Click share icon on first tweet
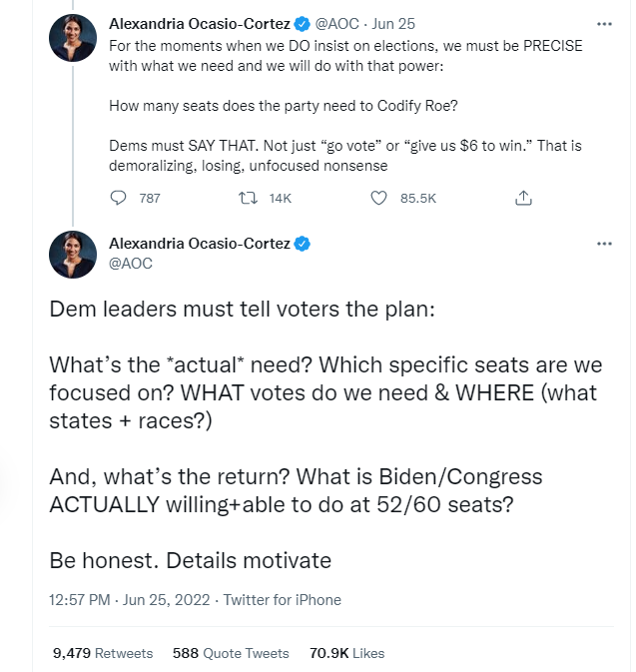This screenshot has width=636, height=672. 522,199
